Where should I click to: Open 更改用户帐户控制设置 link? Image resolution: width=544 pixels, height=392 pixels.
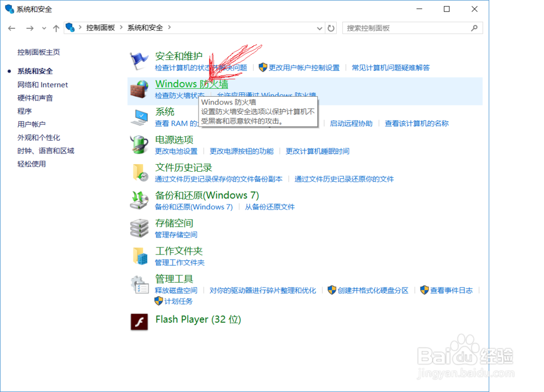[304, 67]
